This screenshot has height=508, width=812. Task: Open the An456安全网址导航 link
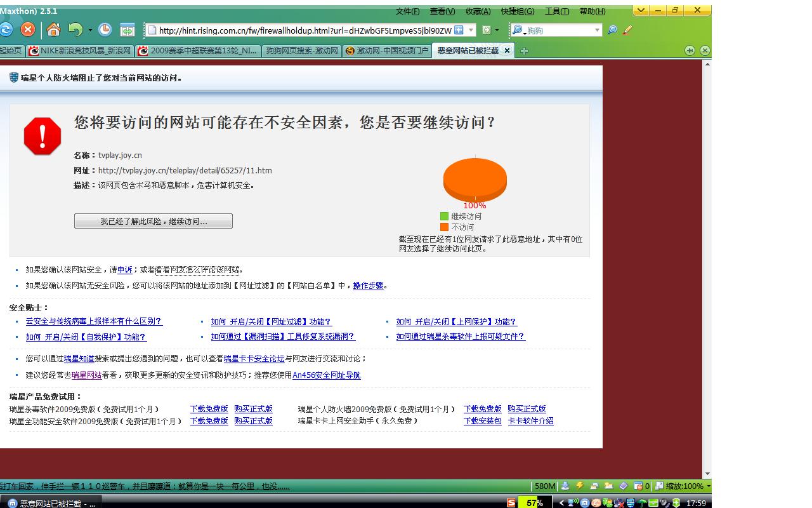pyautogui.click(x=327, y=375)
